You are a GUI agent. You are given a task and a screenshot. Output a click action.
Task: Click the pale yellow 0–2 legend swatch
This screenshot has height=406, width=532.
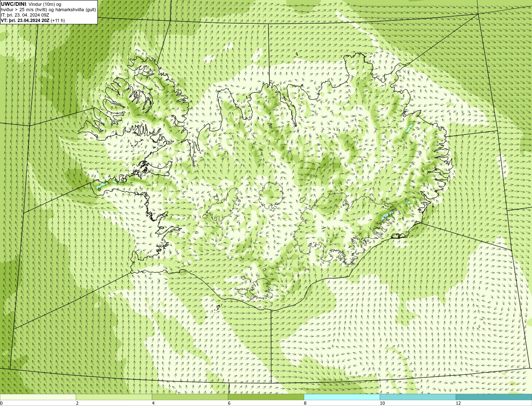click(x=38, y=397)
